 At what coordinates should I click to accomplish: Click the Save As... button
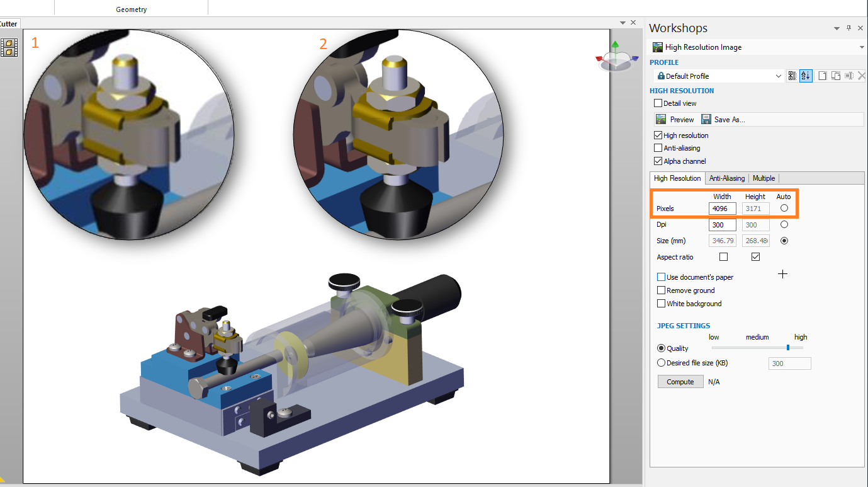click(723, 120)
